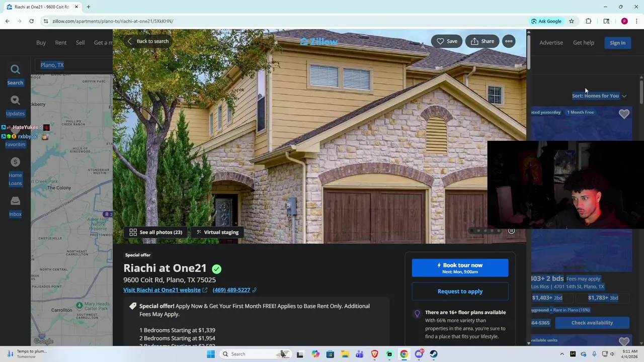644x362 pixels.
Task: Click the browser back arrow
Action: tap(7, 21)
